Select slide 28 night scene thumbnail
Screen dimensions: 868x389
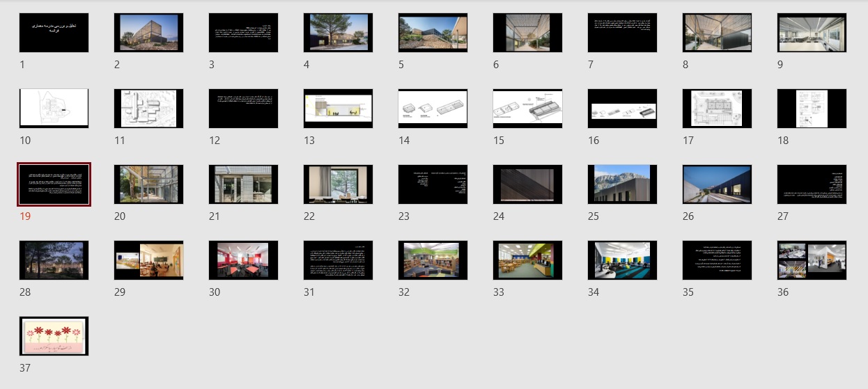coord(54,260)
